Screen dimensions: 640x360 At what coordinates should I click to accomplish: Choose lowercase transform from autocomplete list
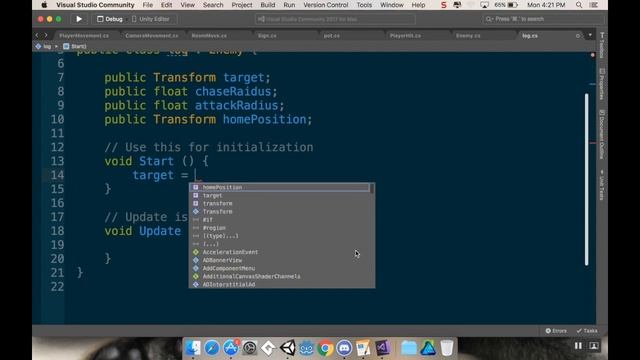[279, 203]
